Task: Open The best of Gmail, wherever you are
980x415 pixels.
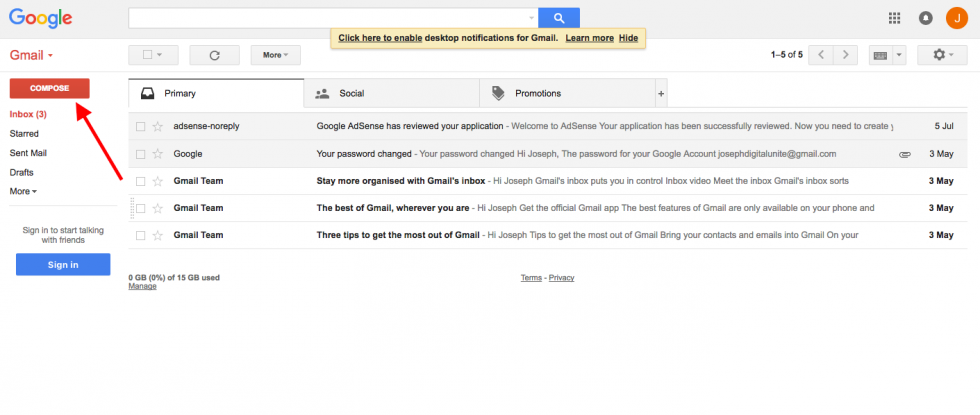Action: pyautogui.click(x=548, y=208)
